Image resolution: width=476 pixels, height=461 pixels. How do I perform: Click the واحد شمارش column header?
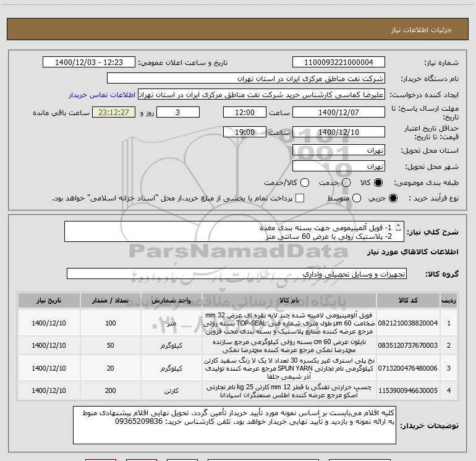(171, 301)
